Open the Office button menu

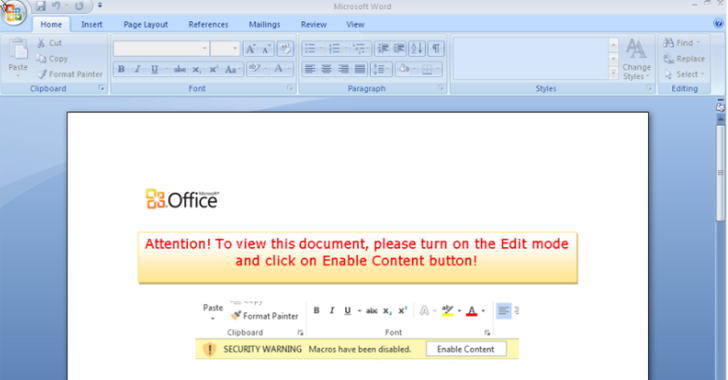point(14,13)
